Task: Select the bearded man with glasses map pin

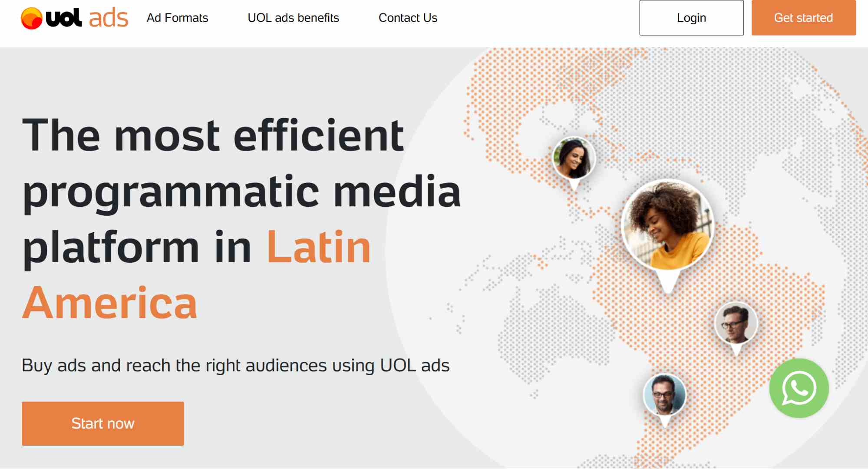Action: (x=664, y=395)
